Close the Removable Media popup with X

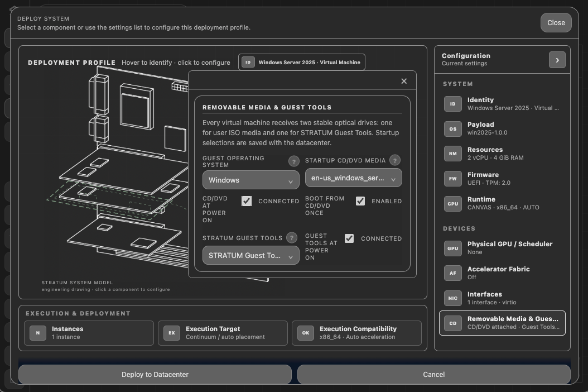404,81
